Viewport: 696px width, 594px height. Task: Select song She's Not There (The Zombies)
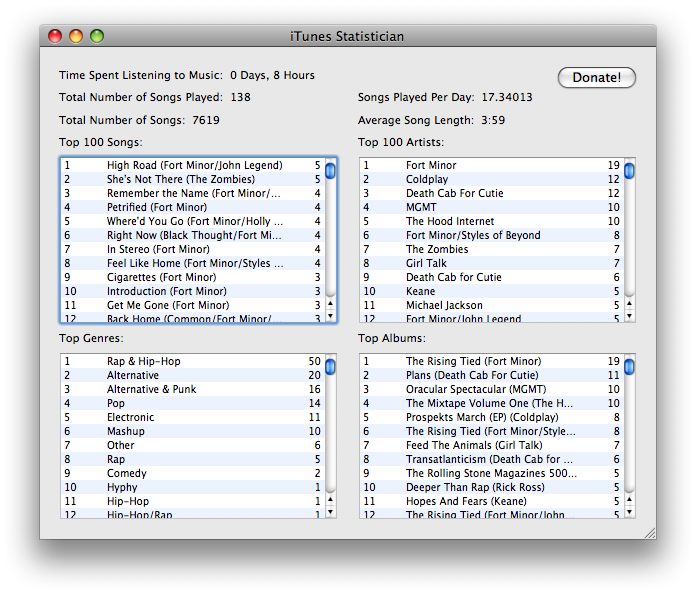tap(193, 179)
